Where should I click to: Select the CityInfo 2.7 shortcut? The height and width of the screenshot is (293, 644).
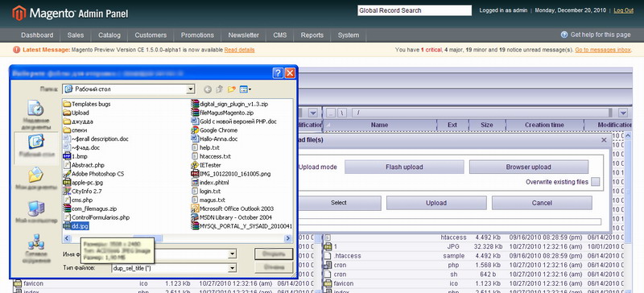click(x=82, y=191)
